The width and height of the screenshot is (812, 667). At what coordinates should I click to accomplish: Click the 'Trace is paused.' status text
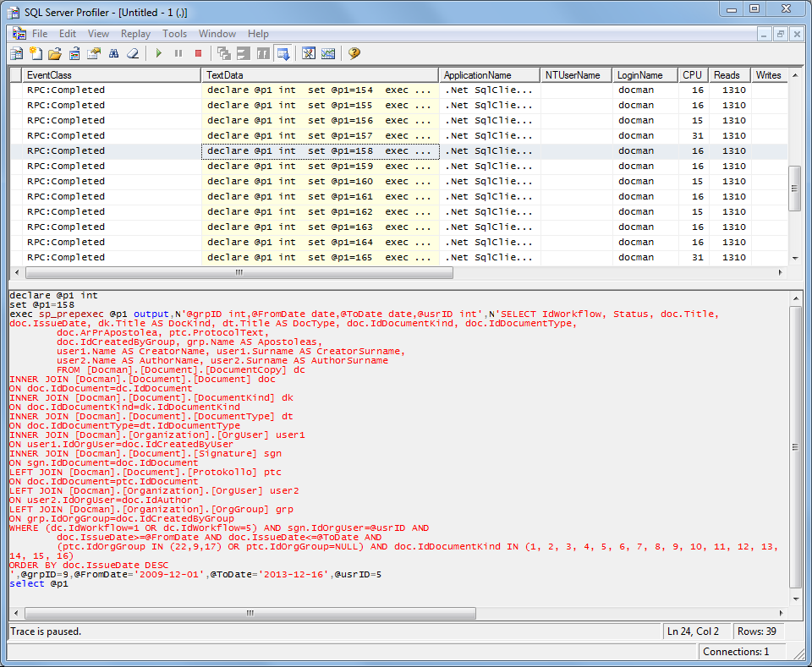[x=46, y=631]
